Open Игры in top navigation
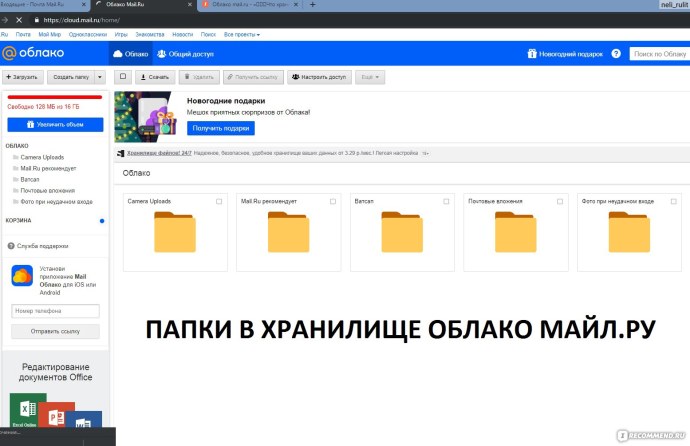Viewport: 690px width, 446px height. click(121, 34)
